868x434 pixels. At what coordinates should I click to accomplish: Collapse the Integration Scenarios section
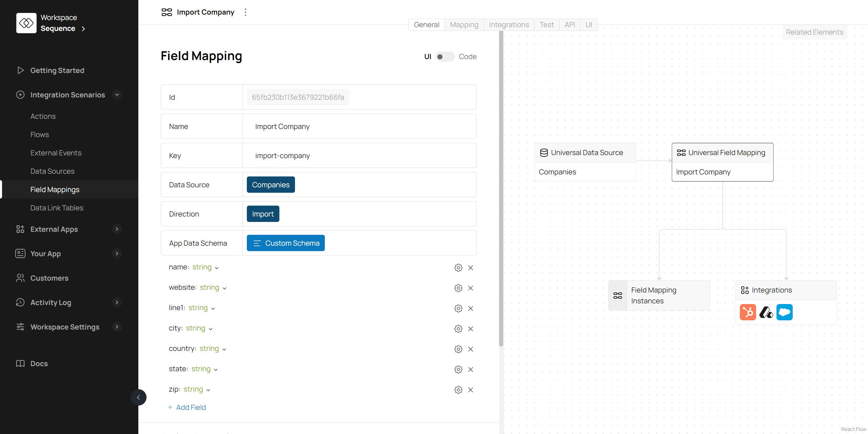pos(117,95)
